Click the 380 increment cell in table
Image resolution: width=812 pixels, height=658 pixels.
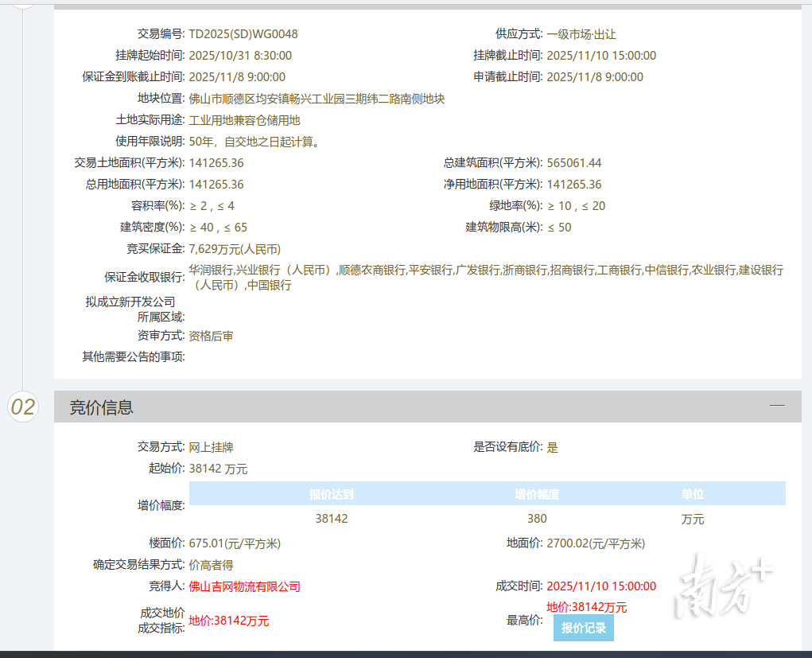click(537, 519)
